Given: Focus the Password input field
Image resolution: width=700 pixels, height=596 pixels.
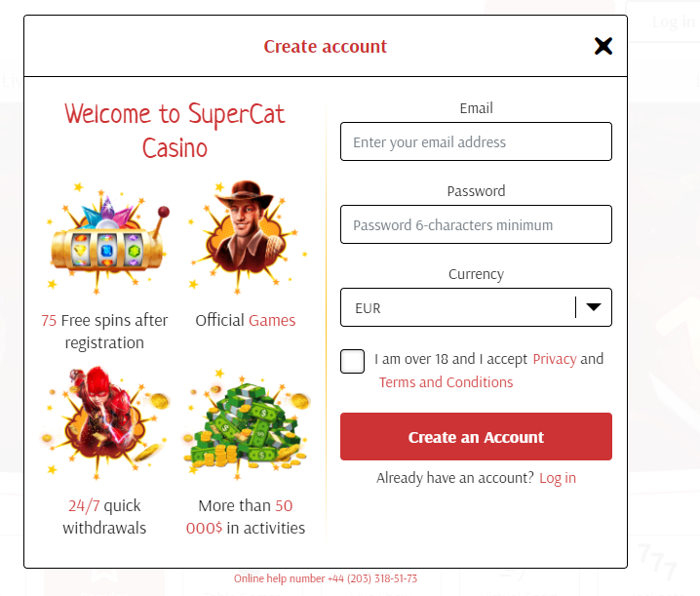Looking at the screenshot, I should click(476, 225).
